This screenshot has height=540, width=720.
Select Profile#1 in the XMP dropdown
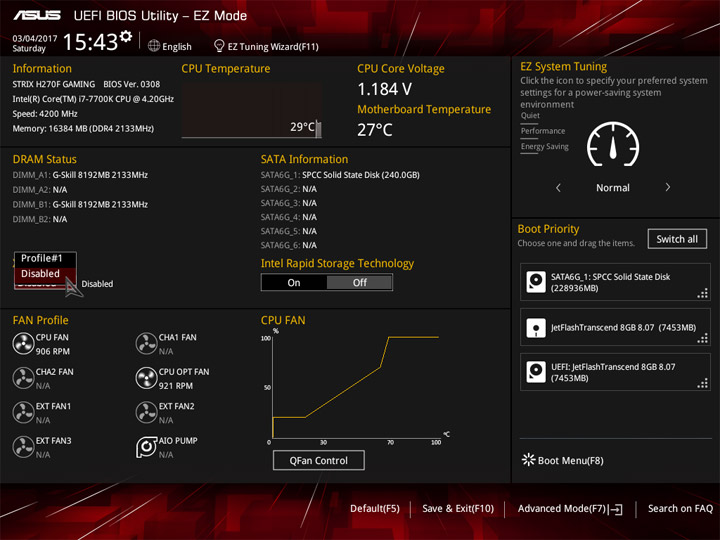tap(45, 259)
